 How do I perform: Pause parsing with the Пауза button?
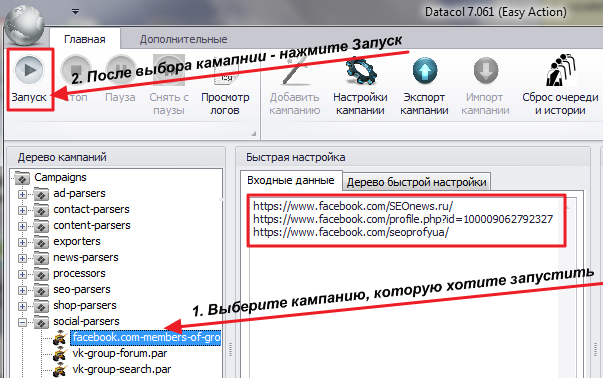[x=120, y=80]
